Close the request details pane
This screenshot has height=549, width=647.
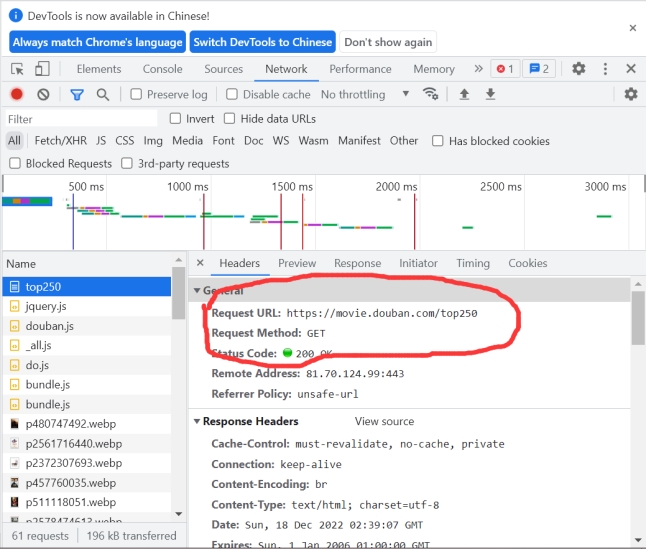tap(200, 263)
